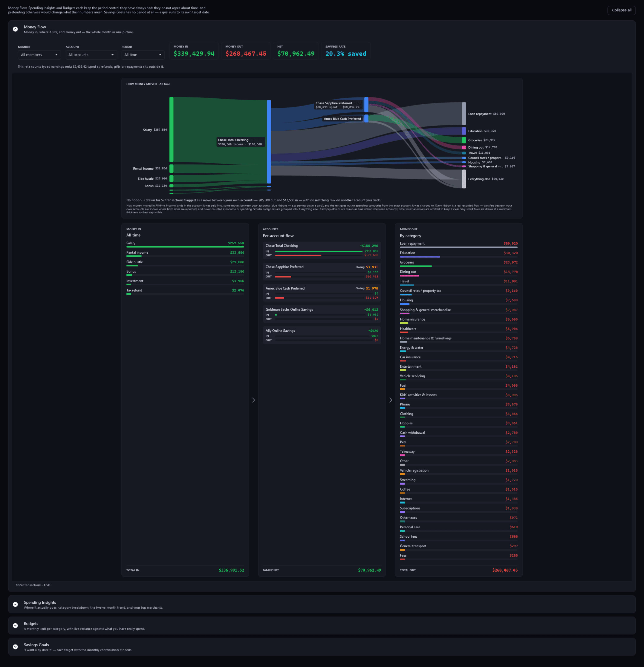644x667 pixels.
Task: Click the Kids' activities & lessons row
Action: click(459, 396)
